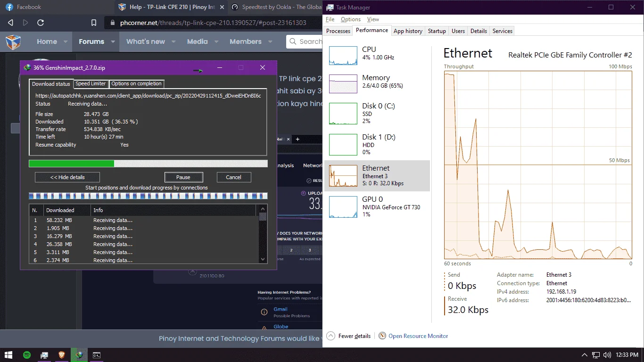Expand the What's new dropdown arrow
644x362 pixels.
point(174,42)
